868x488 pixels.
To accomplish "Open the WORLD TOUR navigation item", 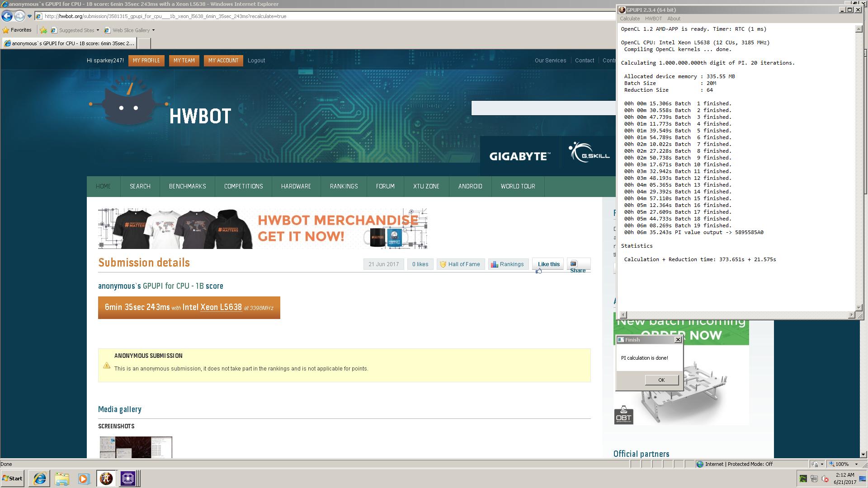I will tap(518, 187).
